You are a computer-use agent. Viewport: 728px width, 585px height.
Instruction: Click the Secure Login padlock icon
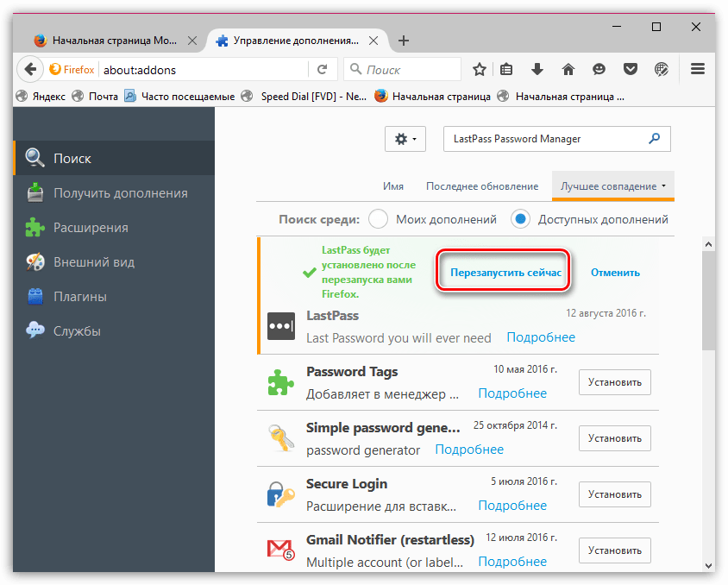281,494
